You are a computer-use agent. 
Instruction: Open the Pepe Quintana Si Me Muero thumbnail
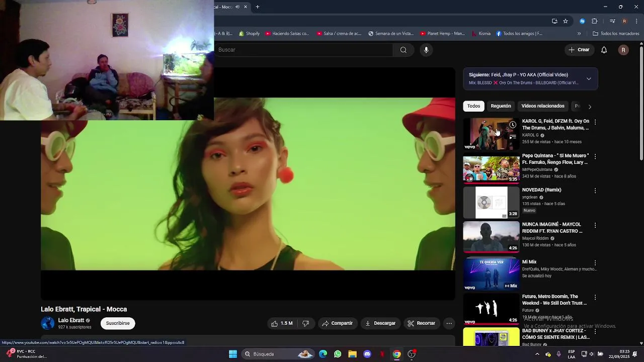(x=491, y=168)
